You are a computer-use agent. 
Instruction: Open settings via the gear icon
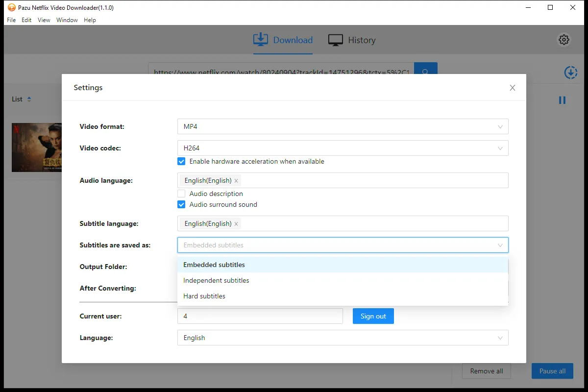point(564,40)
